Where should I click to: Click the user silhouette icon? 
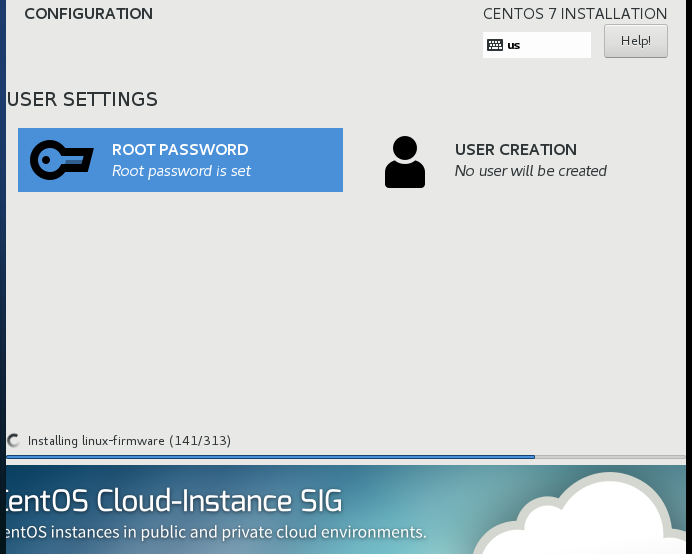click(x=405, y=162)
